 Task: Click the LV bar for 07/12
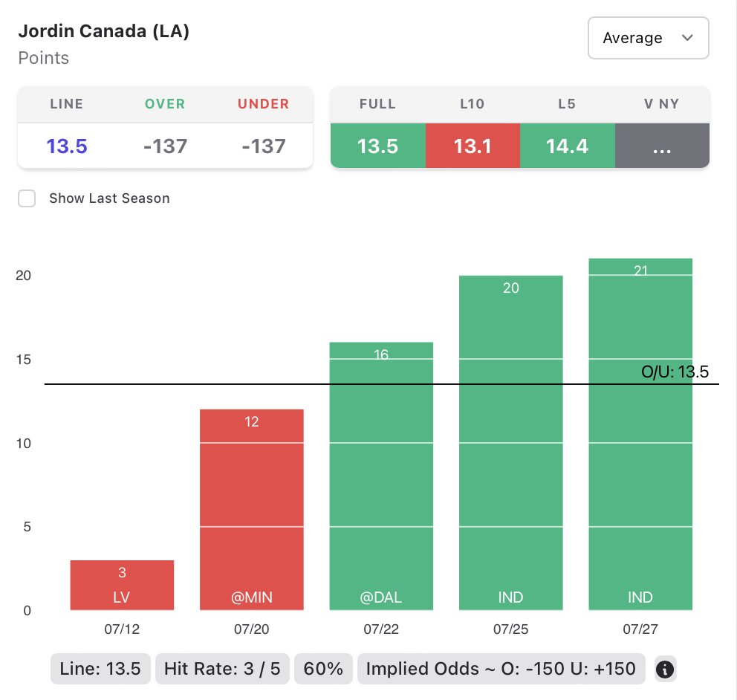pos(122,586)
